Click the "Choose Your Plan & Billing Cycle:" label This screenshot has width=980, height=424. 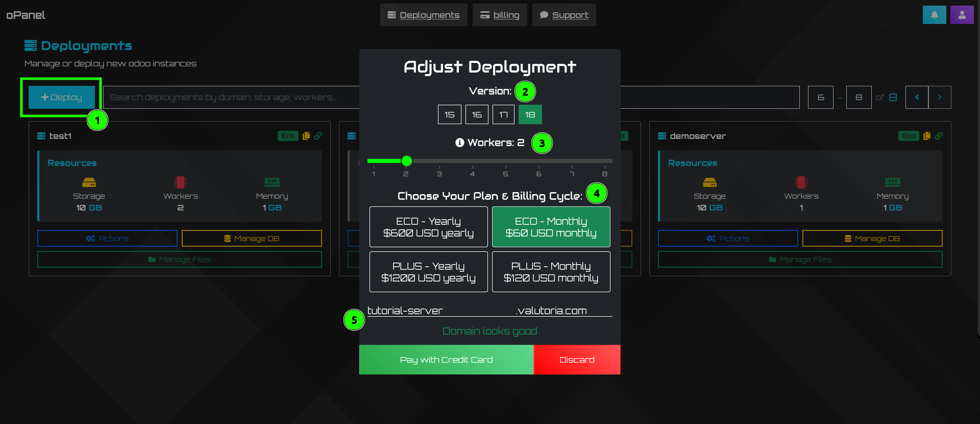pos(490,196)
